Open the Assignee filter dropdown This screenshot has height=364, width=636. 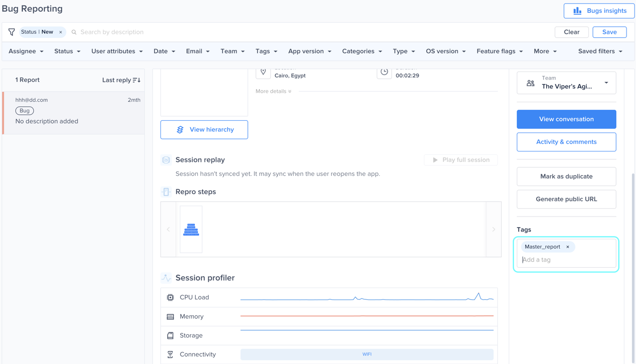pyautogui.click(x=26, y=51)
